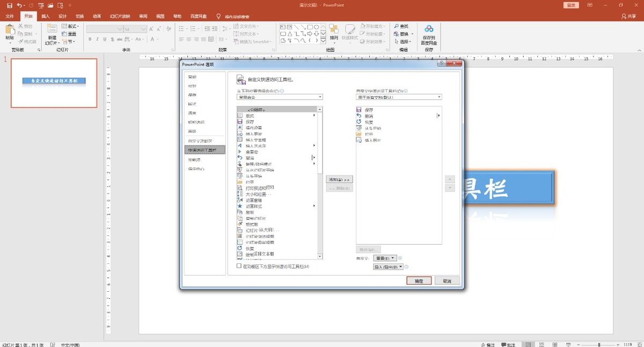
Task: Open 信任中心 in options sidebar
Action: point(204,169)
